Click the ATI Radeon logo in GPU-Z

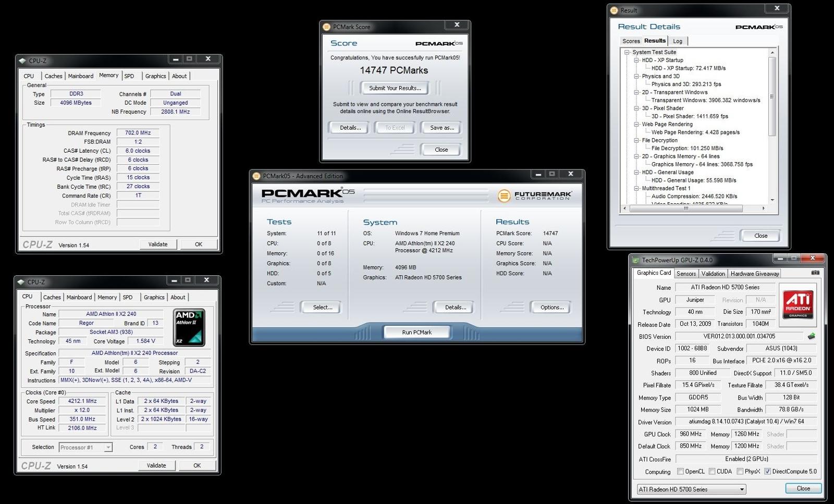tap(798, 304)
